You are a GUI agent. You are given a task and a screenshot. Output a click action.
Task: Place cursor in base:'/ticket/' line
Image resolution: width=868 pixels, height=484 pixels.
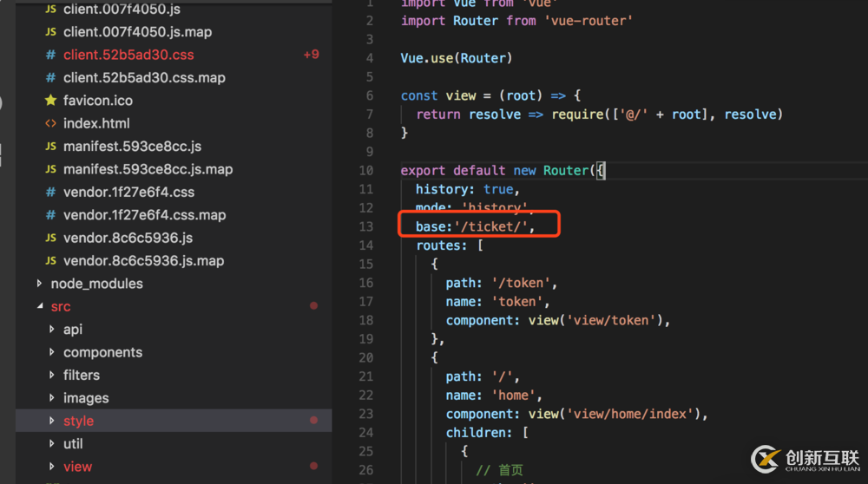pos(476,226)
